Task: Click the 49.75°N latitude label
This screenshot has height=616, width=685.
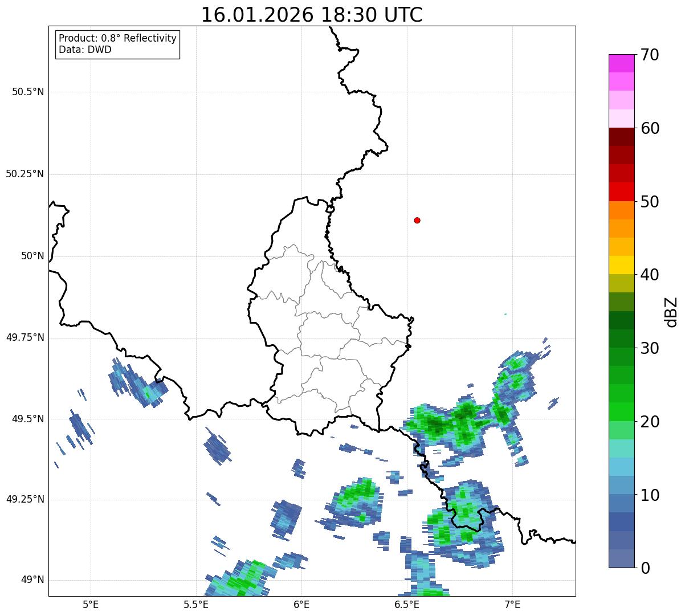Action: (x=25, y=337)
